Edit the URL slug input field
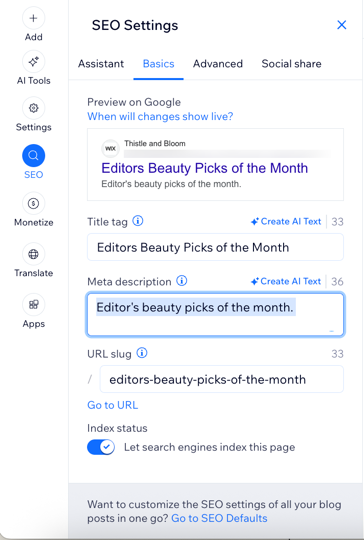This screenshot has height=540, width=364. click(x=221, y=380)
